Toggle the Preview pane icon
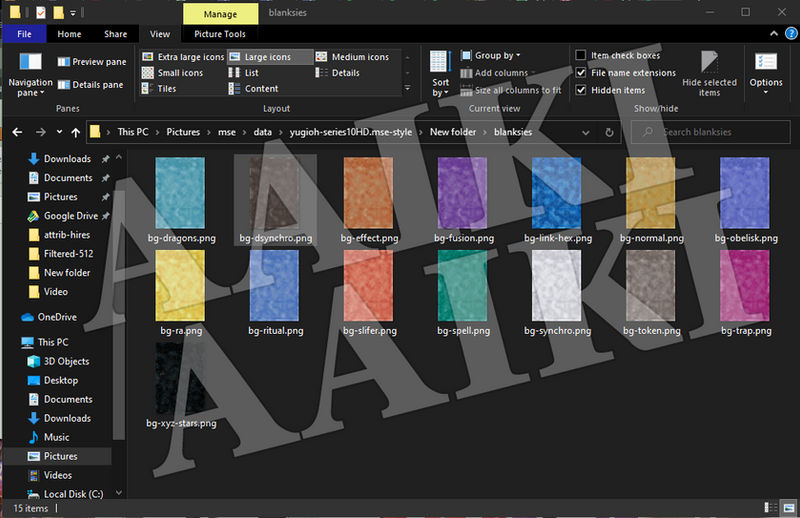This screenshot has height=518, width=800. (x=64, y=62)
